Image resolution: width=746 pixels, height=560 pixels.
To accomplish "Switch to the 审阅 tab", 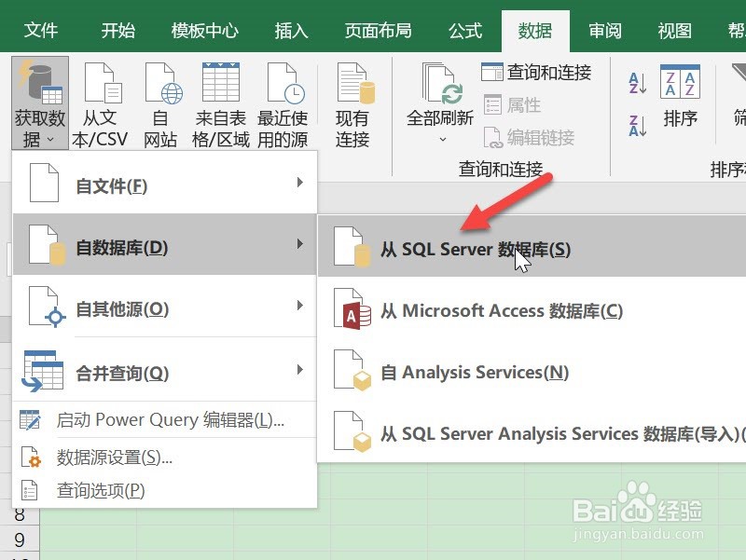I will pyautogui.click(x=605, y=31).
